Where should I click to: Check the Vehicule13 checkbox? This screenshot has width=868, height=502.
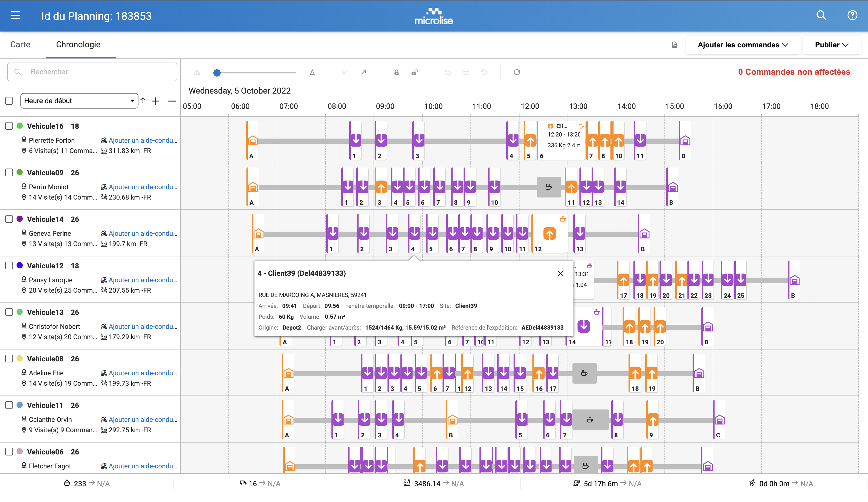9,312
